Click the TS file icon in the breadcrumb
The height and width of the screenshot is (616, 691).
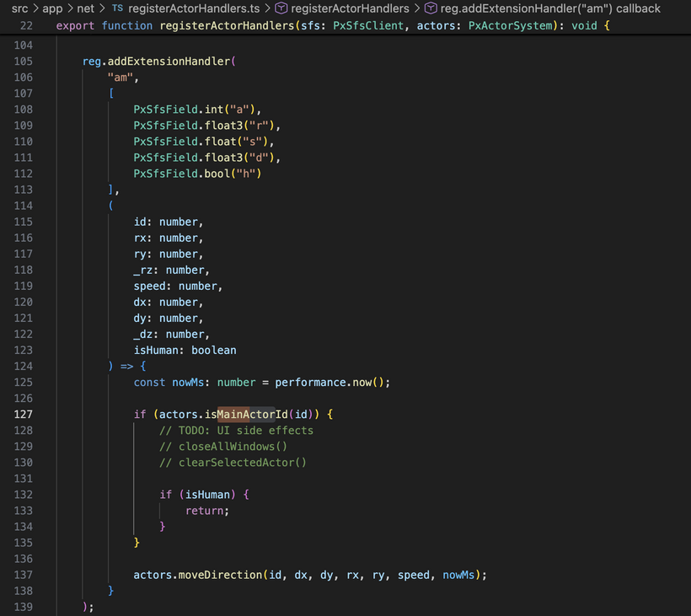point(117,8)
